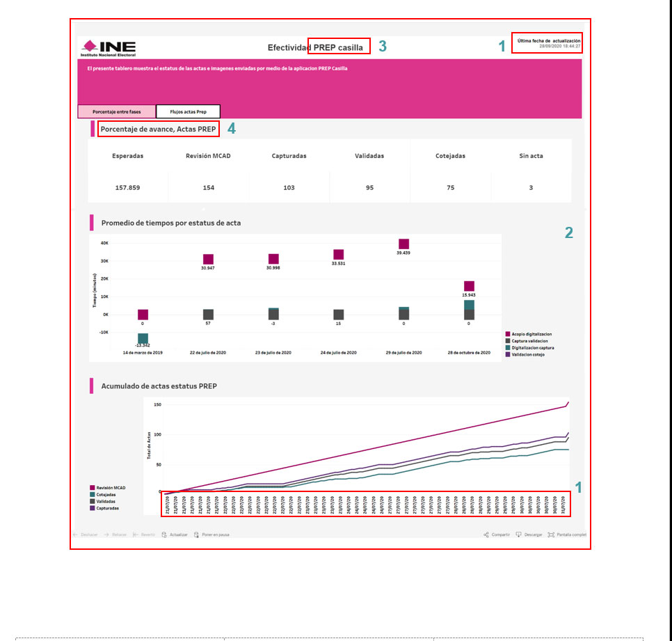
Task: Open the Flujos actas Prep tab
Action: coord(188,111)
